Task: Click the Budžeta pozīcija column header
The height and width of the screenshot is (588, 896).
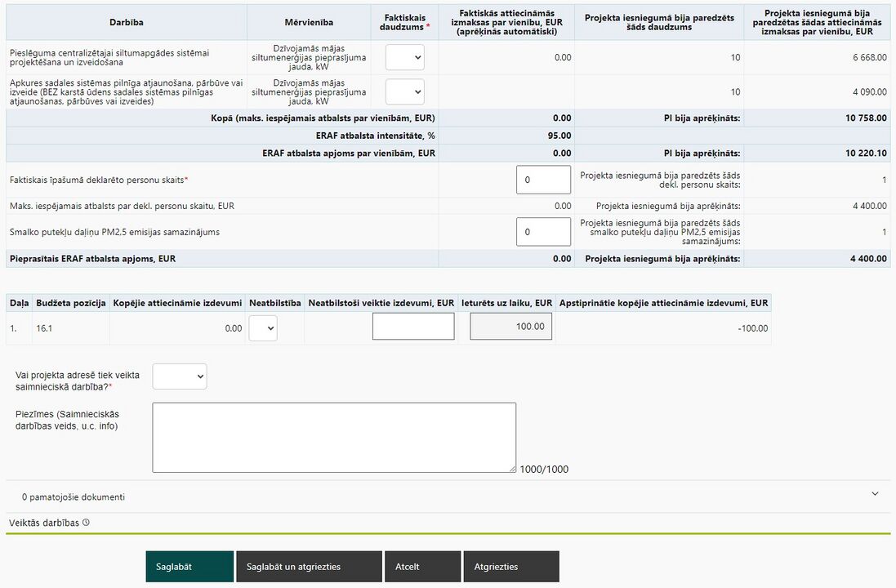Action: coord(71,303)
